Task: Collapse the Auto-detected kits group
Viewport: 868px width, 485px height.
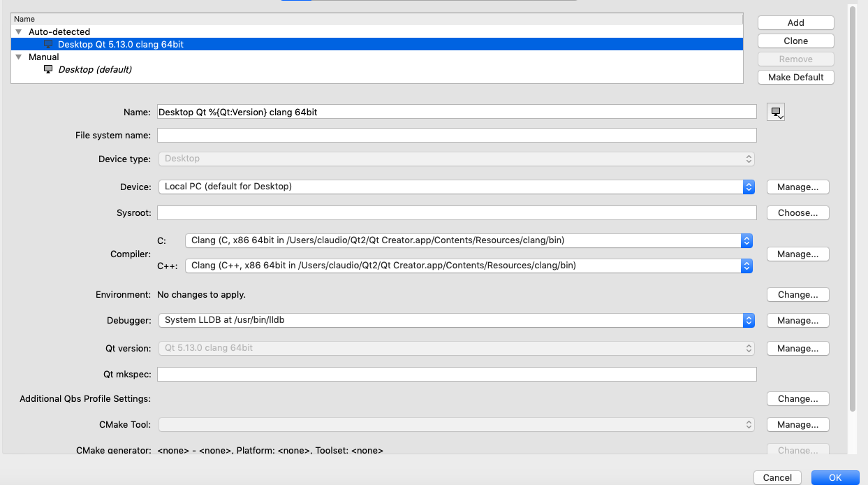Action: (x=19, y=32)
